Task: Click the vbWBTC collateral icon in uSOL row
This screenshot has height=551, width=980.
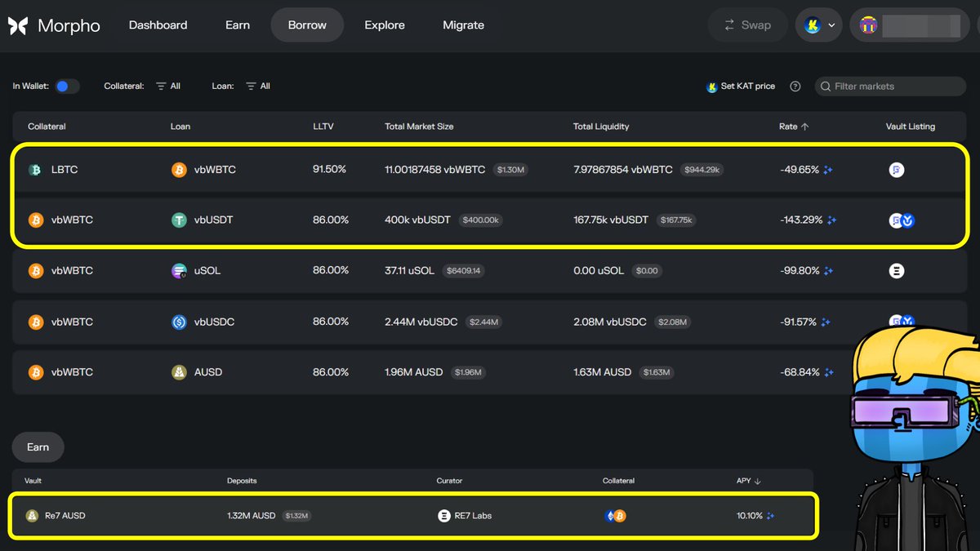Action: tap(36, 270)
